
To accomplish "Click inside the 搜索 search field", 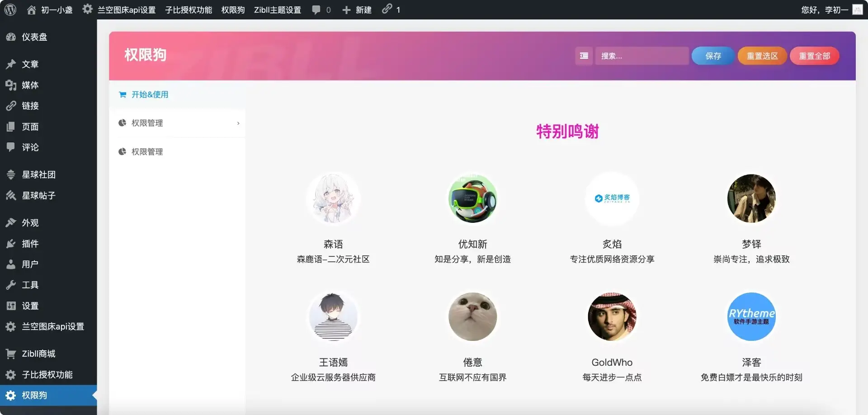I will coord(642,56).
